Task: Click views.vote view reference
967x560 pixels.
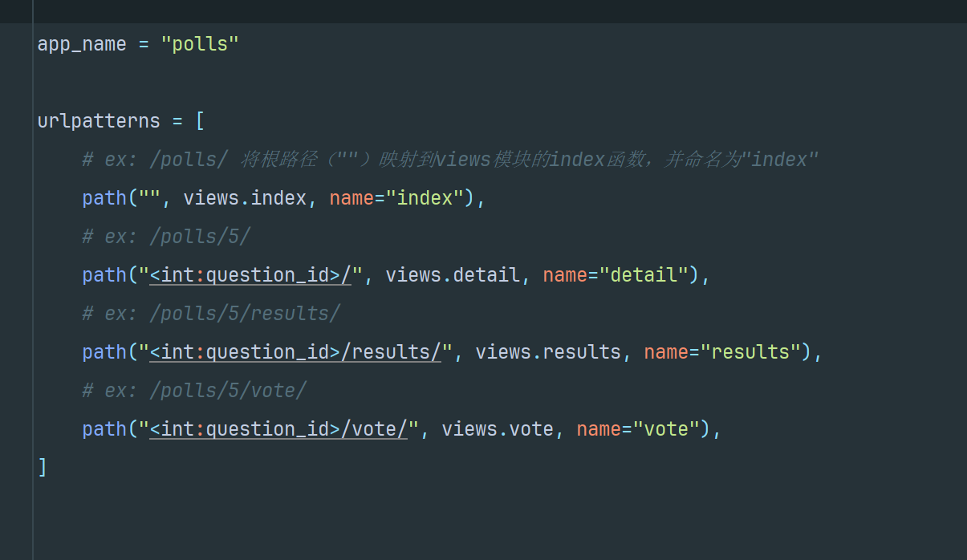Action: pos(498,429)
